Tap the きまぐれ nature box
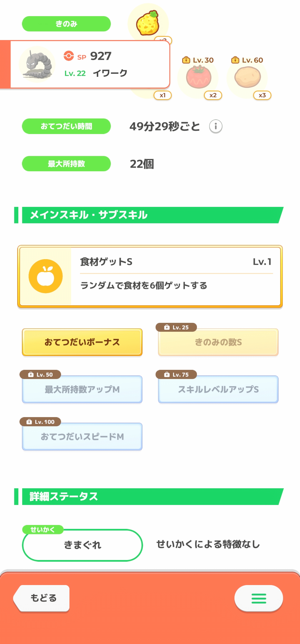 click(x=82, y=545)
